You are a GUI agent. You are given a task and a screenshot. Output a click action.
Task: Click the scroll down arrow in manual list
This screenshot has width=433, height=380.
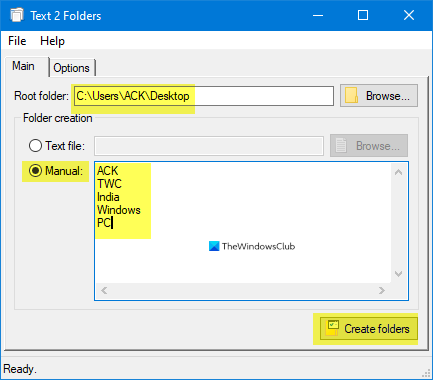tap(398, 274)
